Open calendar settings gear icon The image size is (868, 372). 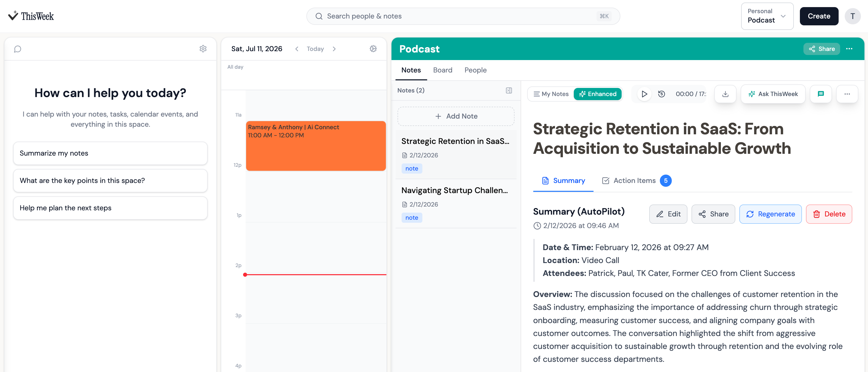pos(373,49)
